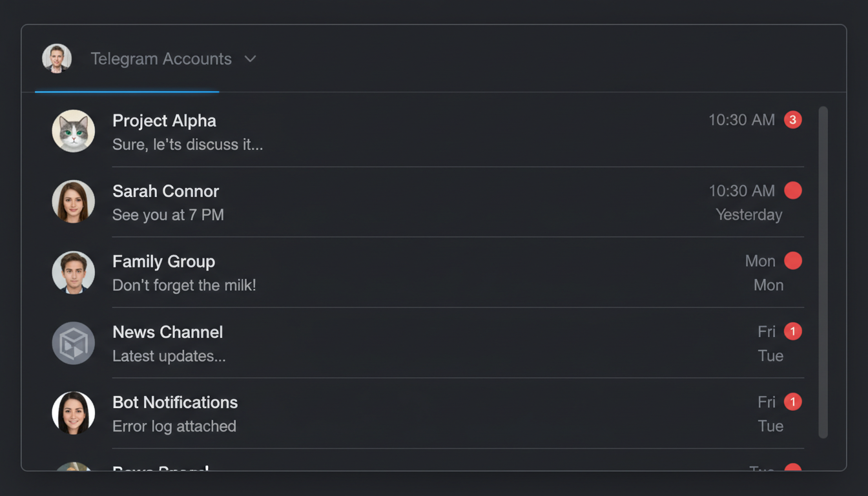Open the Telegram Accounts tab
The height and width of the screenshot is (496, 868).
coord(161,59)
